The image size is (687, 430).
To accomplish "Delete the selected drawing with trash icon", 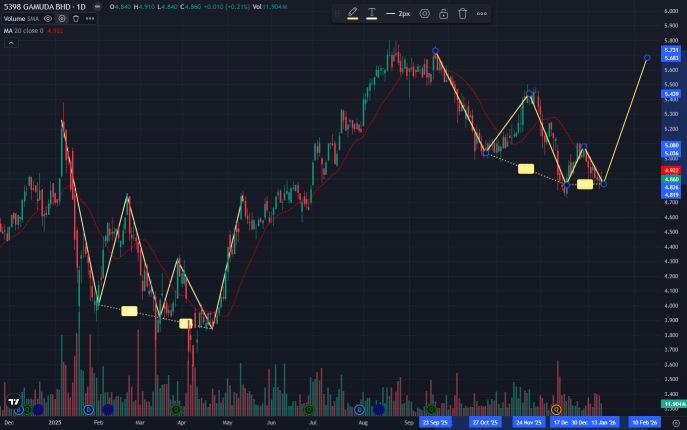I will point(463,14).
